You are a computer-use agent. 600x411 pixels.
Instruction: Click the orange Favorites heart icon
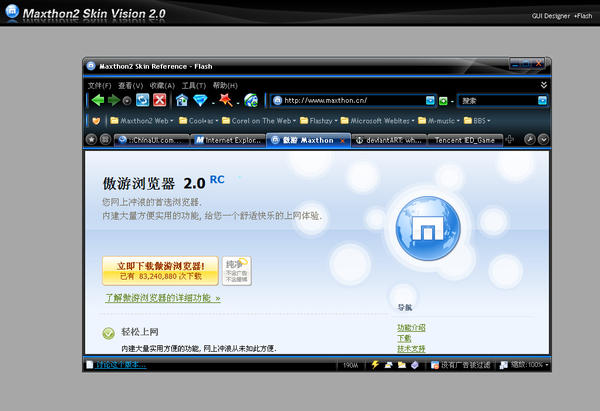[x=96, y=121]
